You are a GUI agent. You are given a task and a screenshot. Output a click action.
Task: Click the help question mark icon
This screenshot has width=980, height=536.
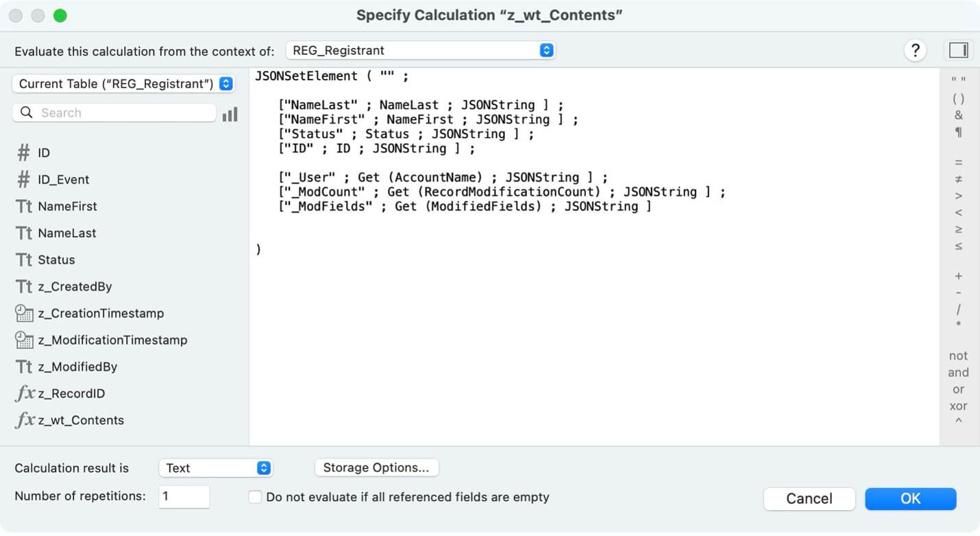(915, 50)
